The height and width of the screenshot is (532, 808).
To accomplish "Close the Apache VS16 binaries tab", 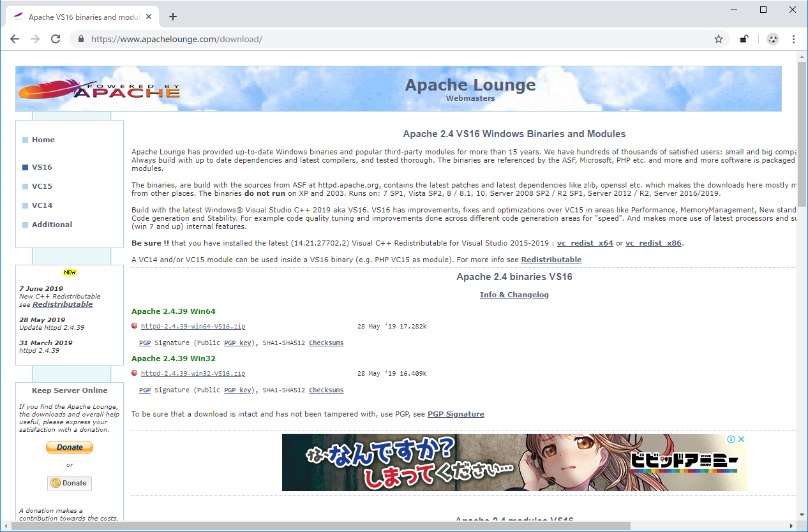I will pyautogui.click(x=148, y=17).
